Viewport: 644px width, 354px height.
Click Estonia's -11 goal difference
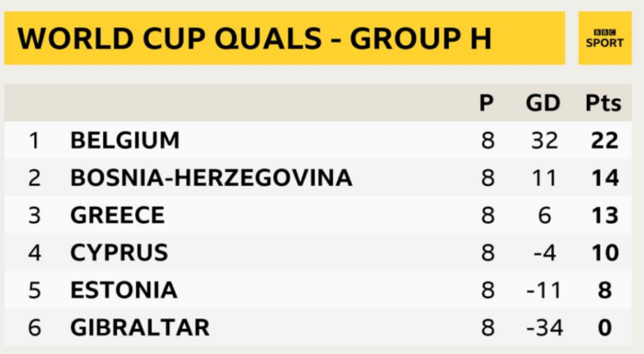tap(545, 291)
